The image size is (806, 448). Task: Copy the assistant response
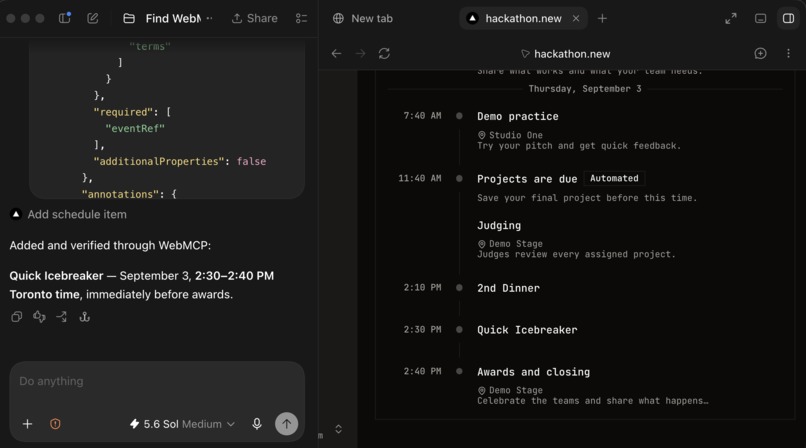pos(16,316)
